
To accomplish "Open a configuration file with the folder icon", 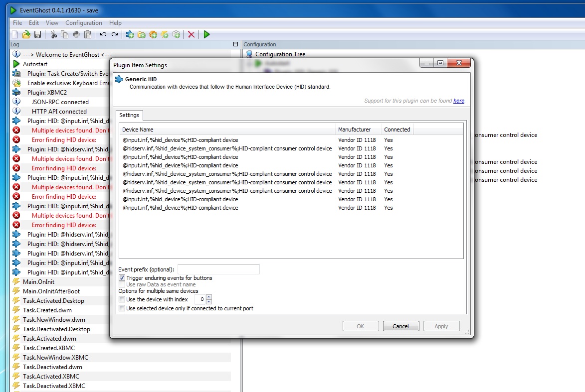I will pos(26,35).
